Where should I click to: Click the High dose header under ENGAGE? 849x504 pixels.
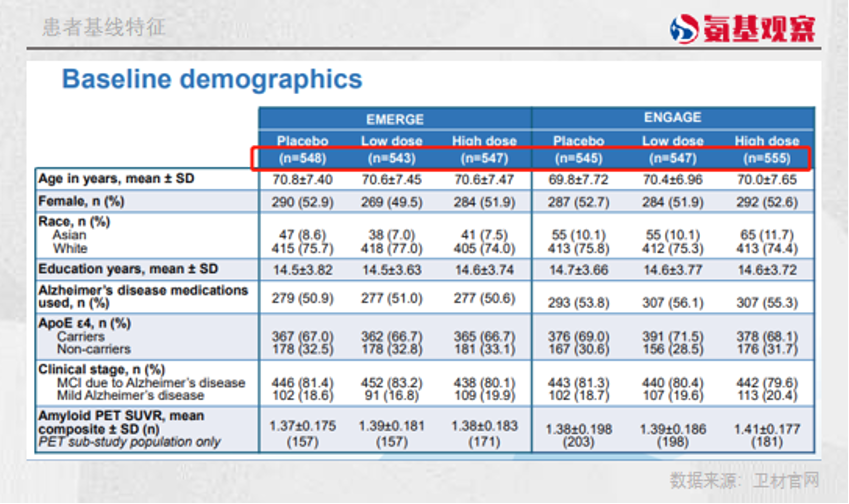[767, 141]
